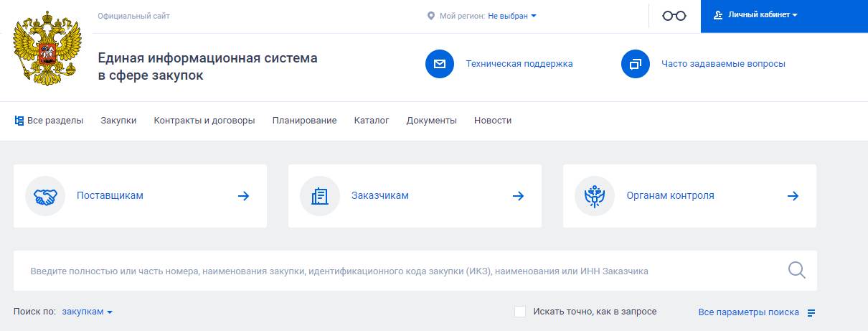This screenshot has height=331, width=868.
Task: Open Все параметры поиска link
Action: (748, 312)
